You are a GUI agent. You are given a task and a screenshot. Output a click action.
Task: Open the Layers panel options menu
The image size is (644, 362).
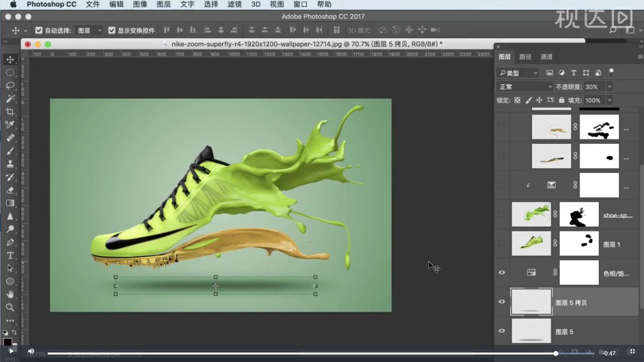click(x=640, y=57)
